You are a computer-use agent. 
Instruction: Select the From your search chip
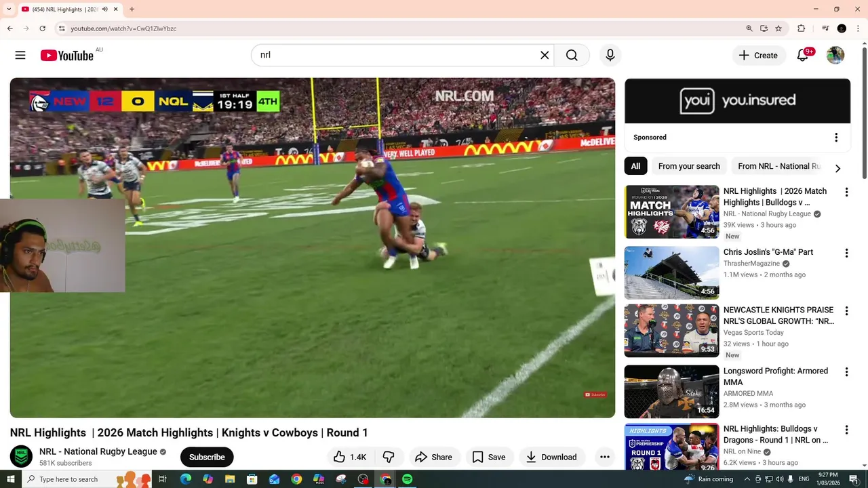pyautogui.click(x=689, y=166)
